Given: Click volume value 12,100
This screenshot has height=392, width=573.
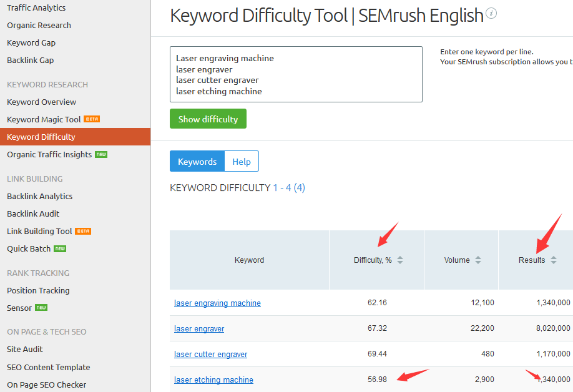Looking at the screenshot, I should (x=482, y=303).
